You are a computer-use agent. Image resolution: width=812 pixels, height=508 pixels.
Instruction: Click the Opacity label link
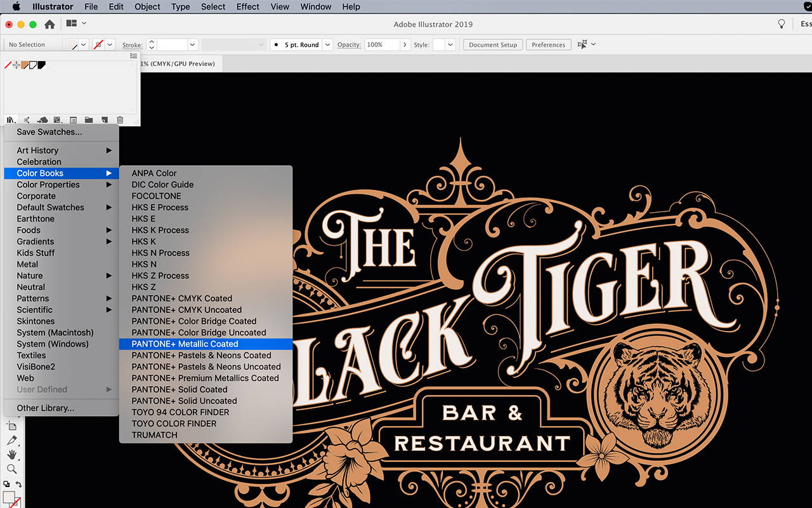349,44
